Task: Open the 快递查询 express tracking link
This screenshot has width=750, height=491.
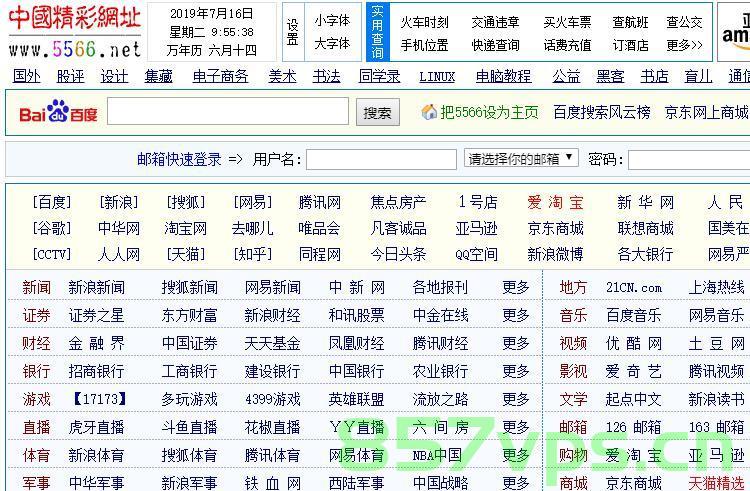Action: [x=495, y=45]
